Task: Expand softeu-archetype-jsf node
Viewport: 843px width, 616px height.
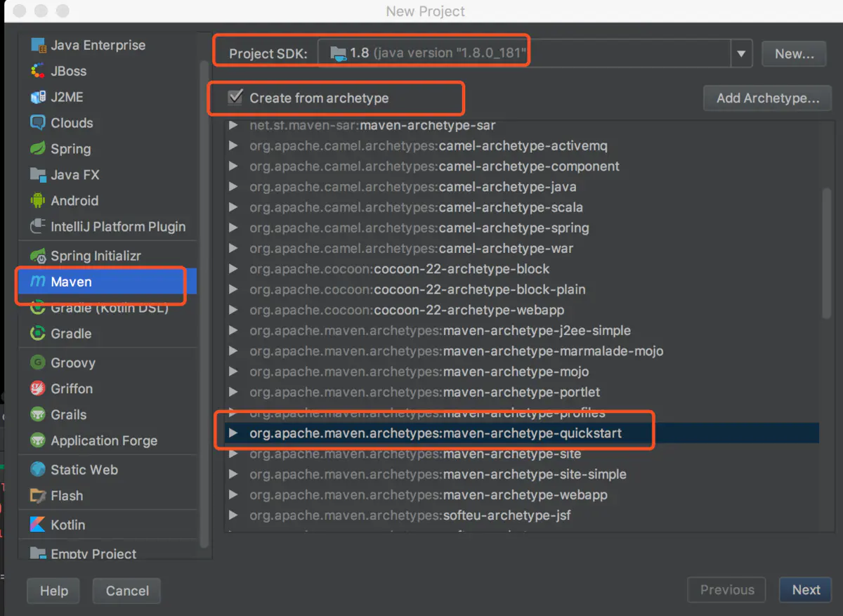Action: pyautogui.click(x=234, y=515)
